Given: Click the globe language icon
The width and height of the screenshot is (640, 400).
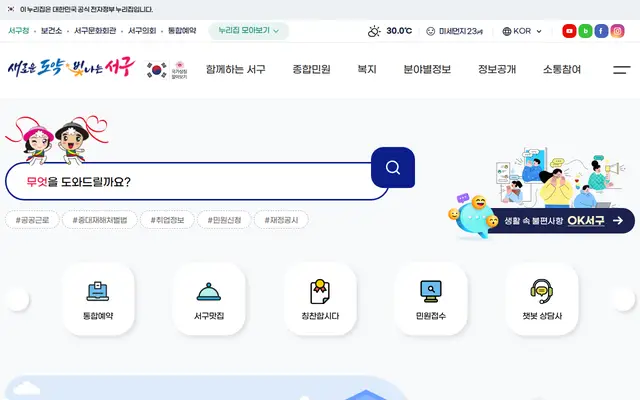Looking at the screenshot, I should [x=507, y=31].
